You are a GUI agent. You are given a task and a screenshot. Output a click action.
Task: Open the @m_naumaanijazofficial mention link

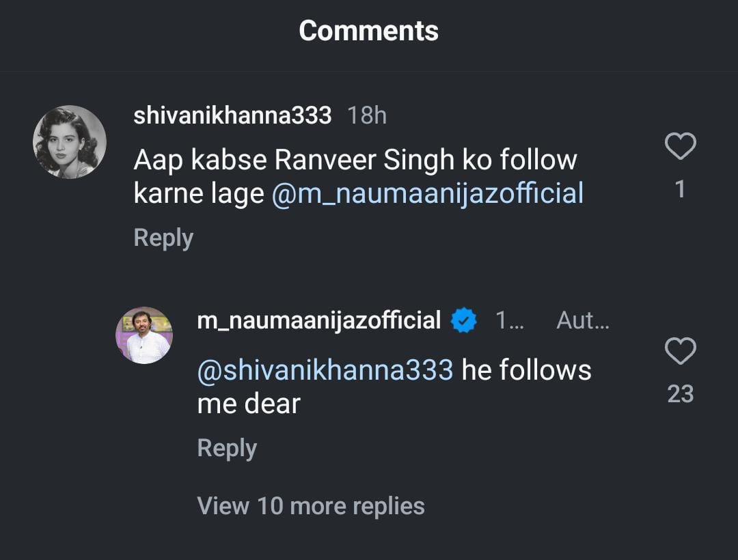click(428, 194)
